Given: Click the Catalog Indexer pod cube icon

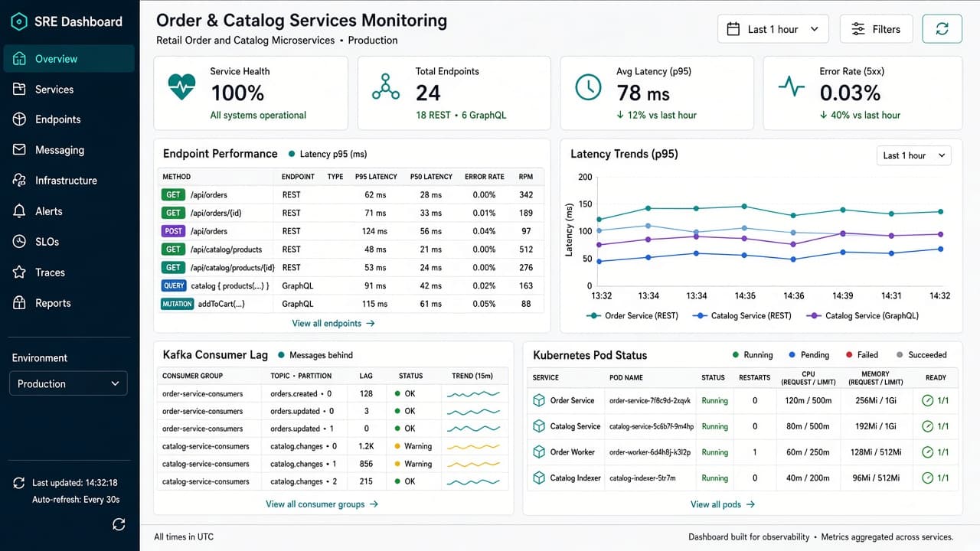Looking at the screenshot, I should (538, 478).
